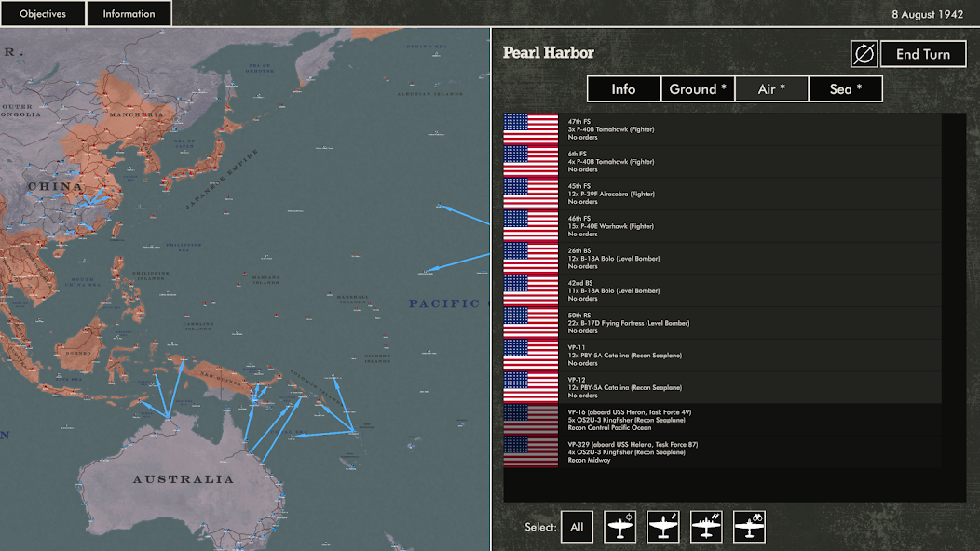Viewport: 980px width, 551px height.
Task: Open the Objectives menu
Action: [x=43, y=14]
